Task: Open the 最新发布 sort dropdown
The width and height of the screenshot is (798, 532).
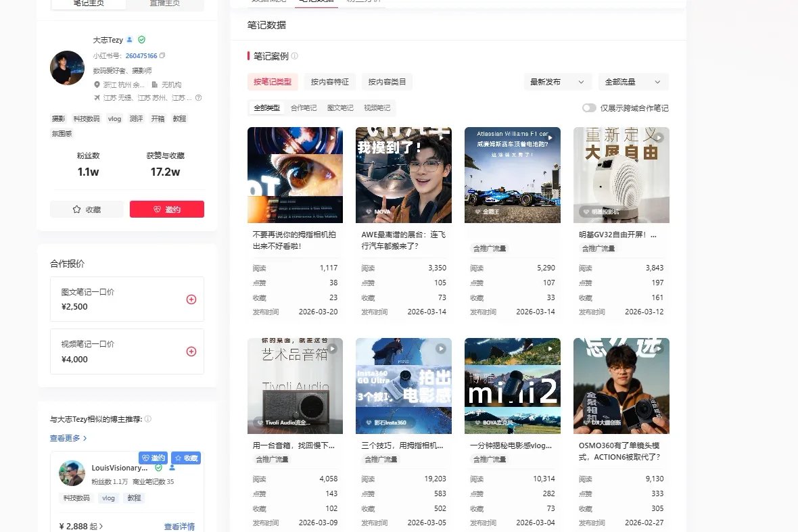Action: 557,82
